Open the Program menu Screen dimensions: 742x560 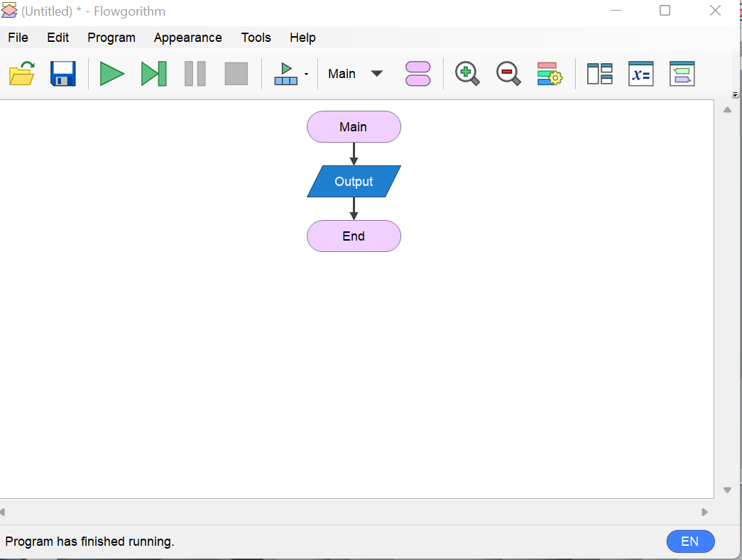[x=111, y=37]
